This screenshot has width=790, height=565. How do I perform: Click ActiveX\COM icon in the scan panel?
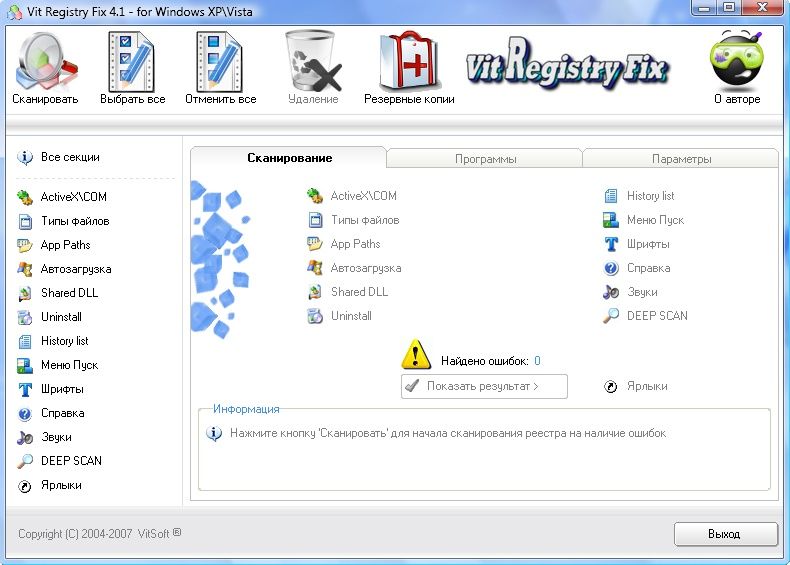pos(315,196)
